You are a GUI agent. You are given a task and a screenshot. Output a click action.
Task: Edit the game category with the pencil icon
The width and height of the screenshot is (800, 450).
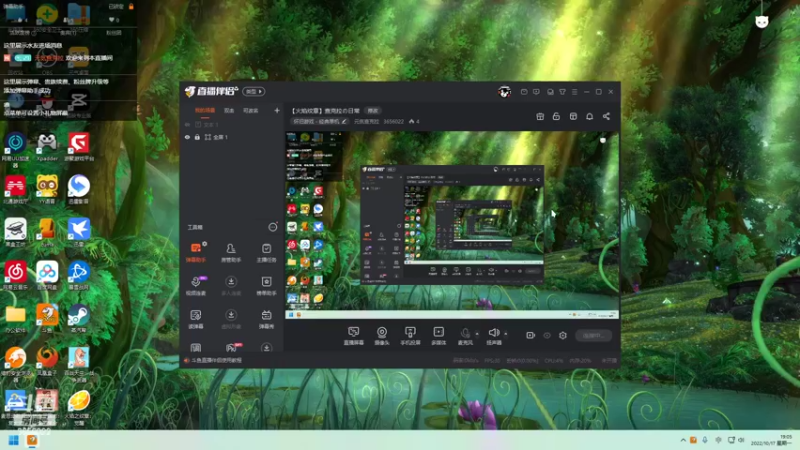click(344, 121)
